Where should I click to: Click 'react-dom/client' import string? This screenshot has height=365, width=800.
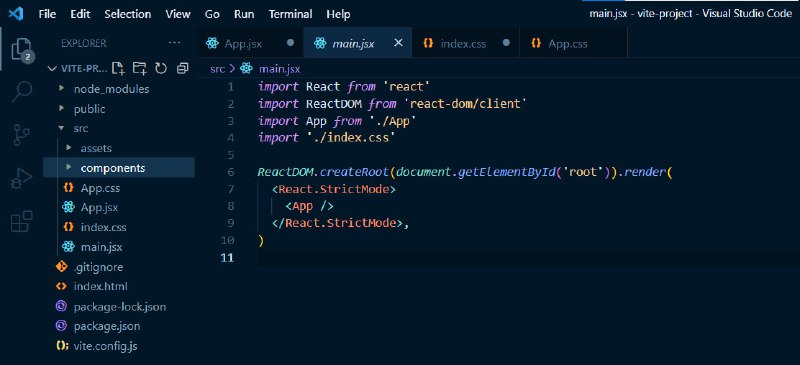(464, 104)
